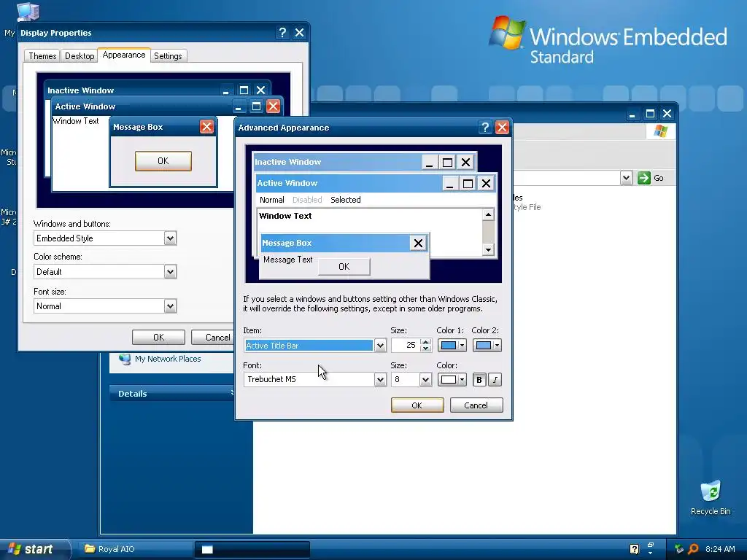Click the taskbar restore-down language bar icon
The width and height of the screenshot is (747, 560).
651,545
